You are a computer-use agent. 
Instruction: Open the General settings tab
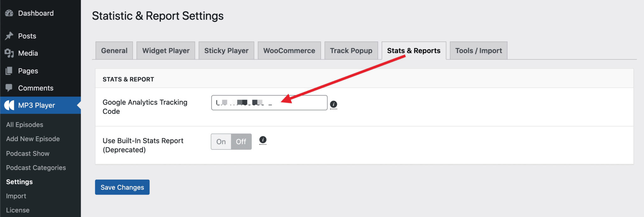tap(114, 51)
